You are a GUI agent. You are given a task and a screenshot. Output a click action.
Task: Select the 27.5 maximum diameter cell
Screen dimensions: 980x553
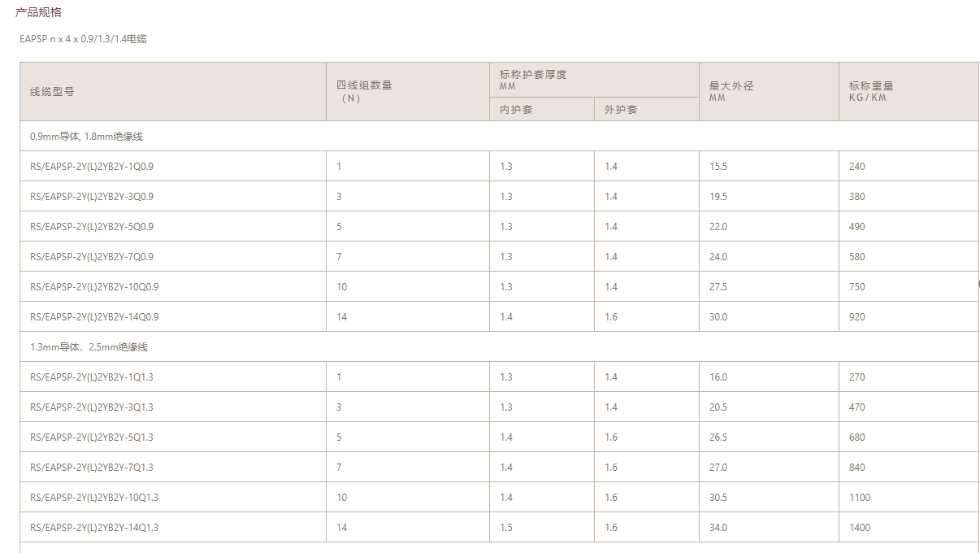[x=718, y=287]
